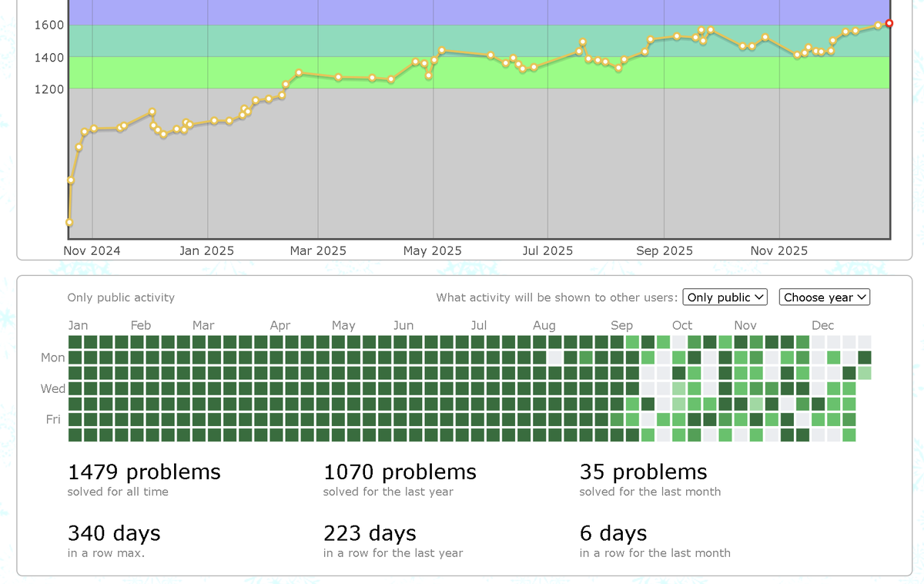Screen dimensions: 924x584
Task: Select the lowest first rating point on graph
Action: pos(69,223)
